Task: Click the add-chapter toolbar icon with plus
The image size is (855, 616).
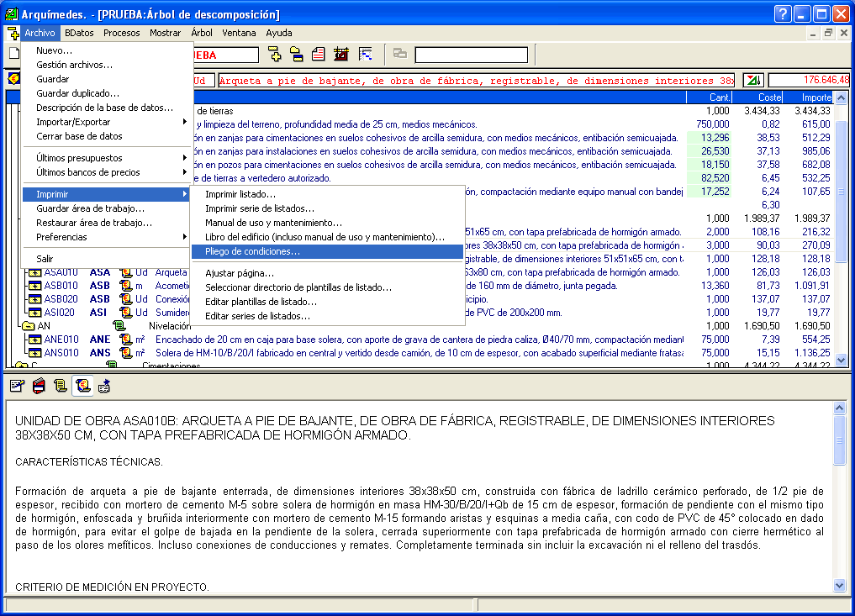Action: tap(275, 55)
